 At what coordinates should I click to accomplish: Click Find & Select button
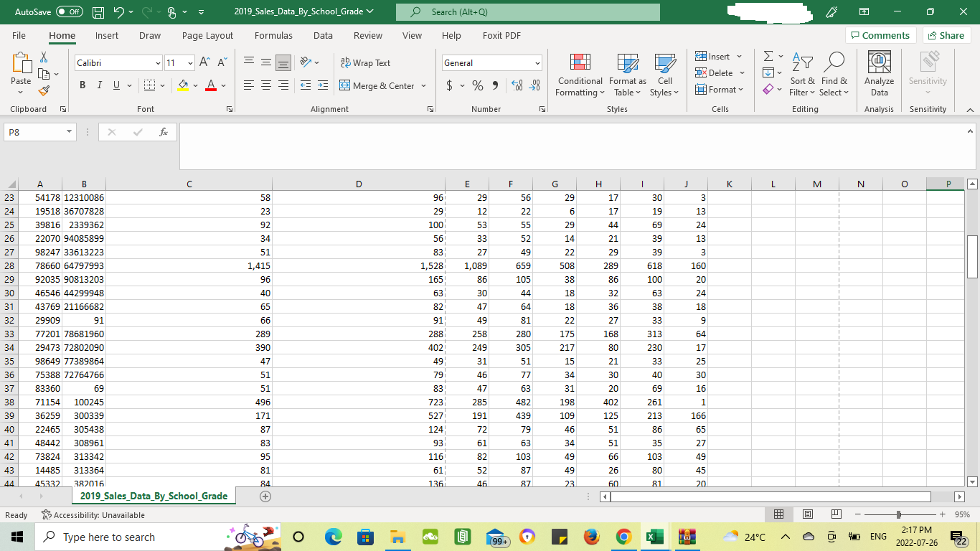[834, 74]
